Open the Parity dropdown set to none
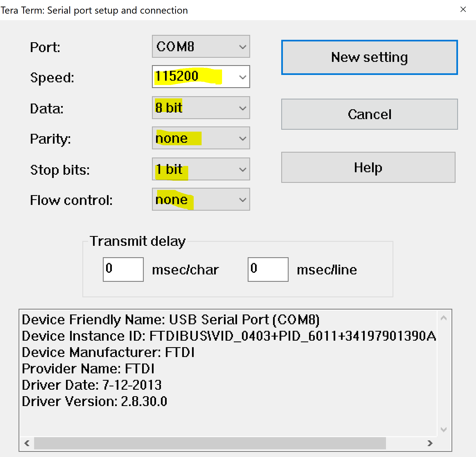The image size is (476, 457). click(x=201, y=138)
